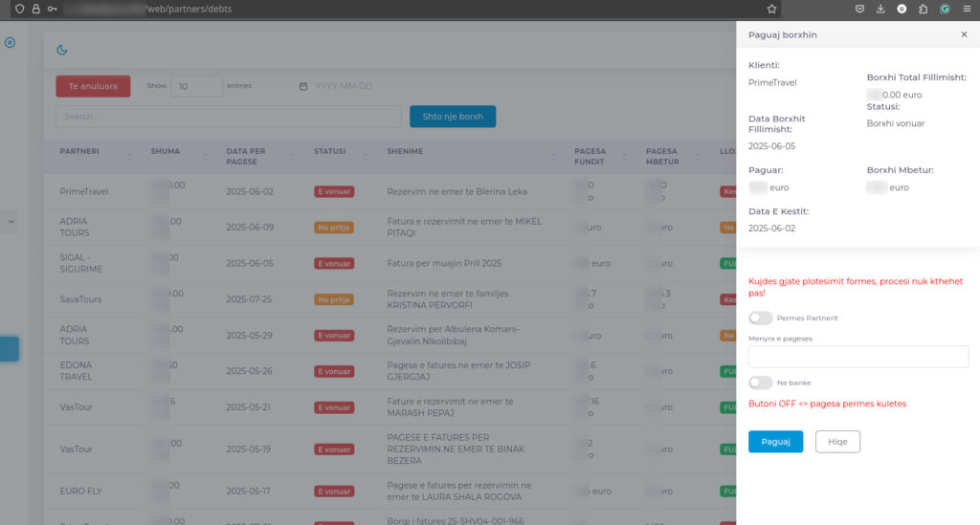This screenshot has height=525, width=980.
Task: Click the show entries number field
Action: [x=196, y=86]
